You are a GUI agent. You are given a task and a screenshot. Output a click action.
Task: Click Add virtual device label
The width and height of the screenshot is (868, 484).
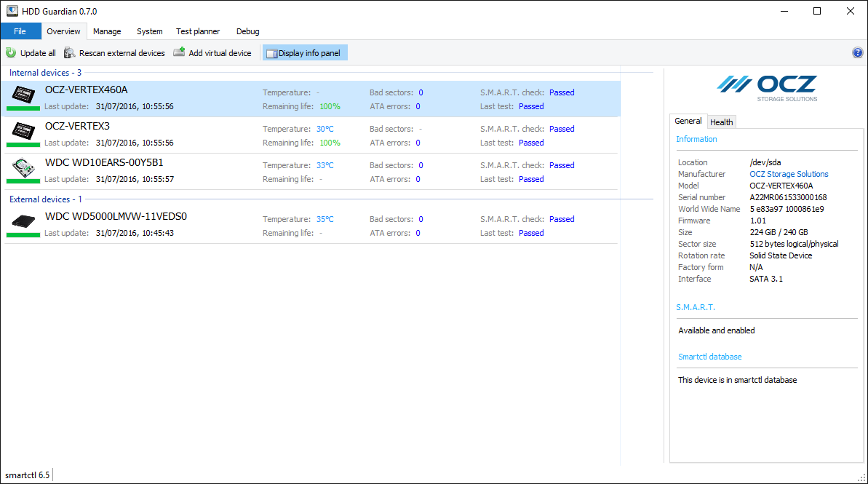pos(220,53)
